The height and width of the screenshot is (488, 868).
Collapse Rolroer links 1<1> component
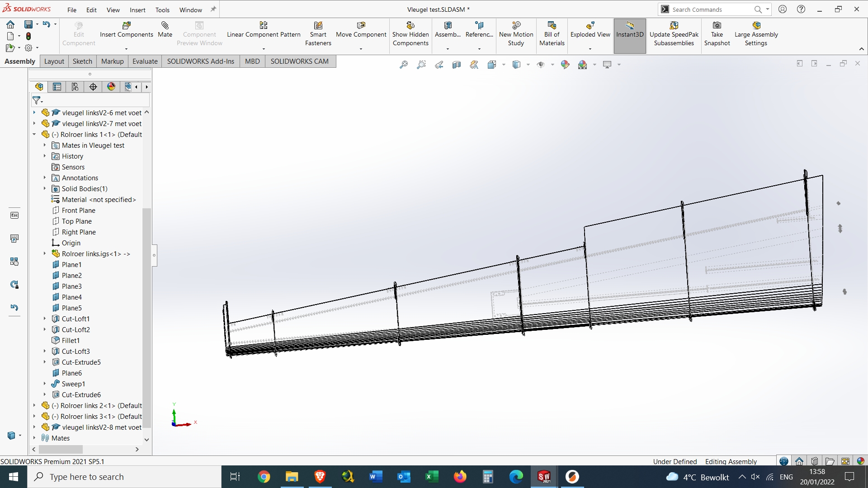(34, 135)
